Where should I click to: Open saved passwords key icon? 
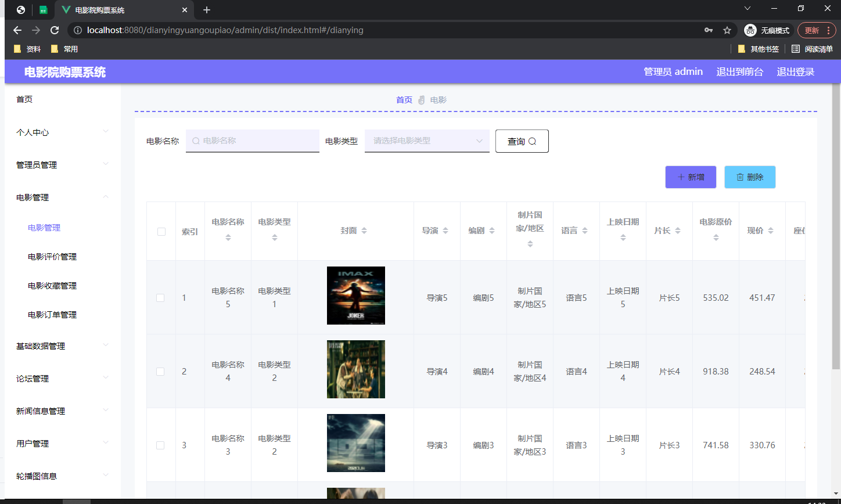tap(708, 30)
